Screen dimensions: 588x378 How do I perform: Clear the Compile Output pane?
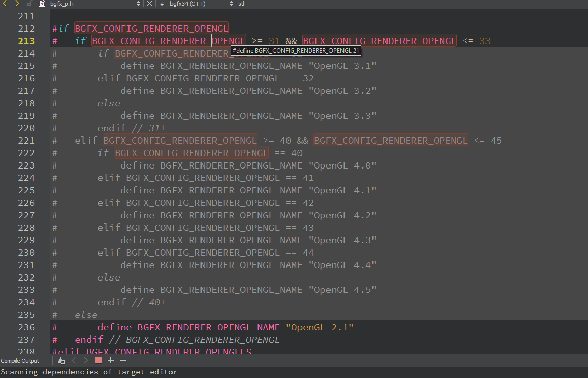click(x=61, y=360)
